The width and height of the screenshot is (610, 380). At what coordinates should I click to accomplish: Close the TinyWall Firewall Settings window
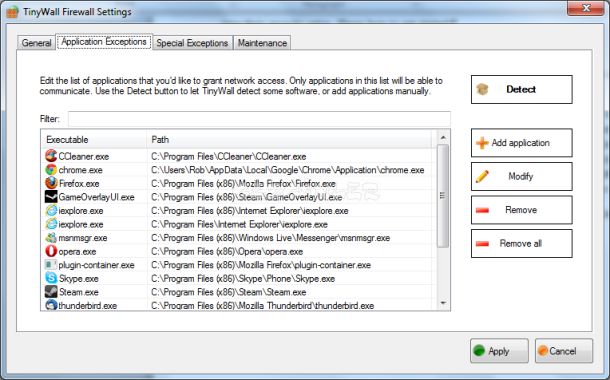click(x=585, y=8)
